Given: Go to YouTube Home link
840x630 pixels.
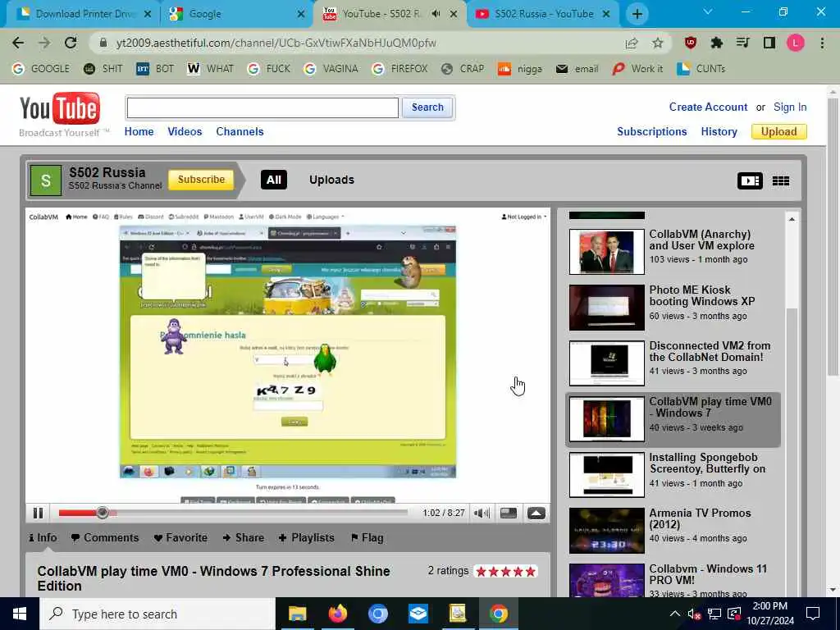Looking at the screenshot, I should (x=139, y=132).
